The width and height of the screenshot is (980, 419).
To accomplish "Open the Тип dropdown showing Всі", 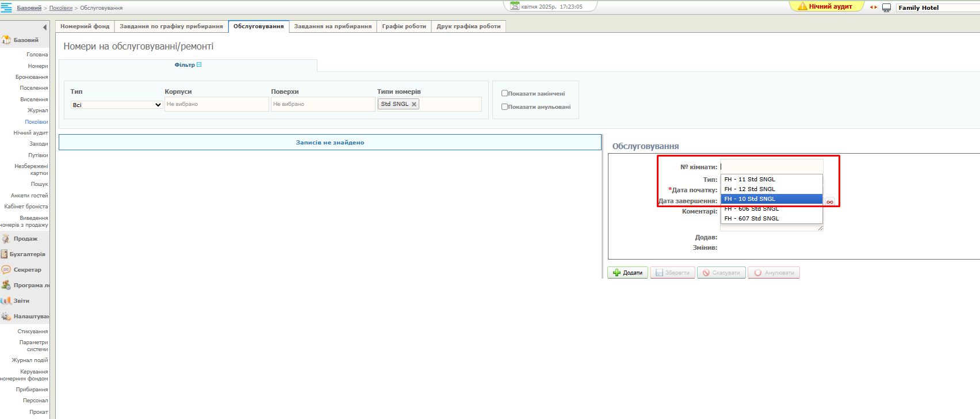I will [117, 105].
